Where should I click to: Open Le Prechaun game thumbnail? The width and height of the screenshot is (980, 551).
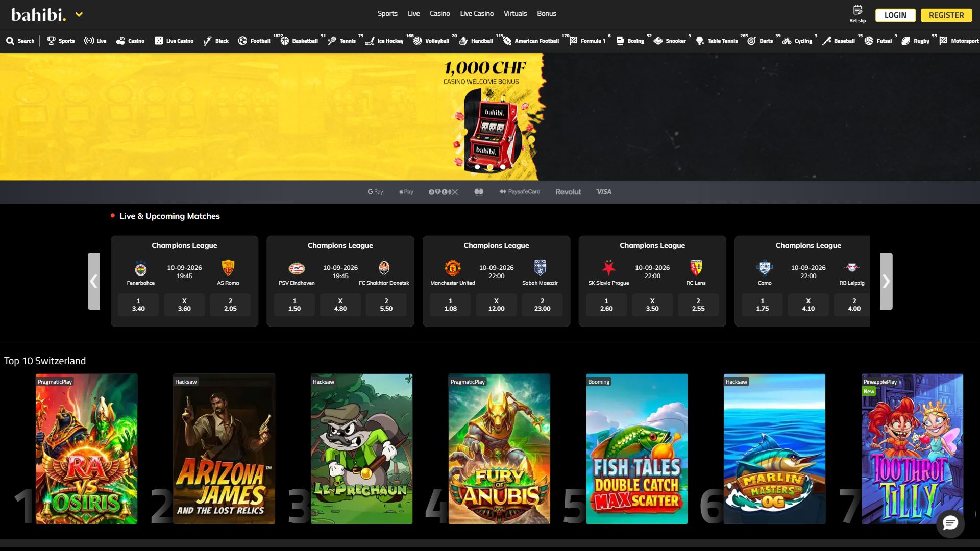[x=362, y=449]
